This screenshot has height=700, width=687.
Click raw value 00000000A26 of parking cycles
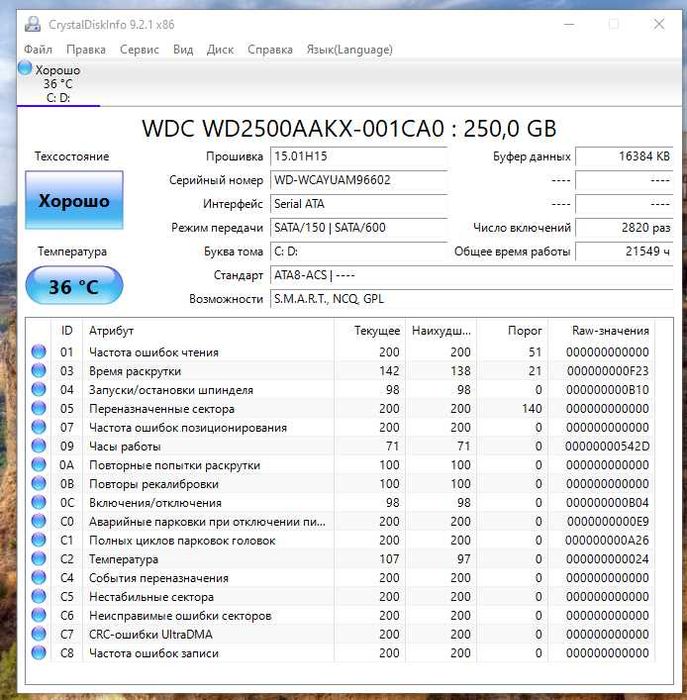point(607,540)
